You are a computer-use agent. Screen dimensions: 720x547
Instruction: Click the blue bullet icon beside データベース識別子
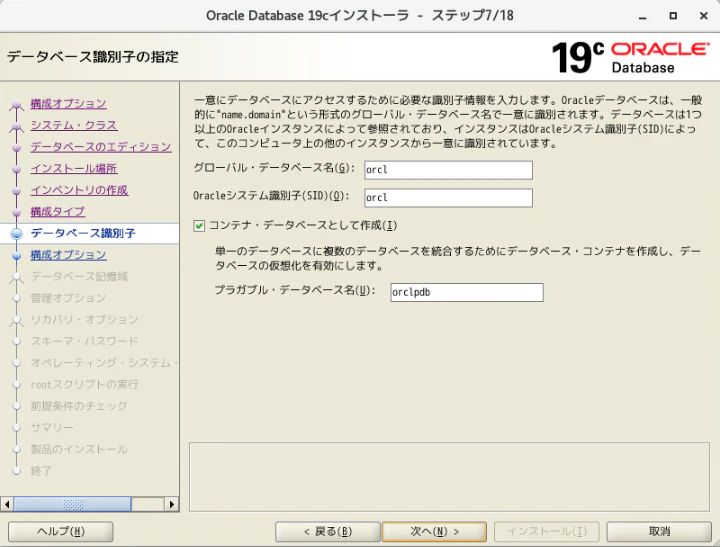point(17,234)
